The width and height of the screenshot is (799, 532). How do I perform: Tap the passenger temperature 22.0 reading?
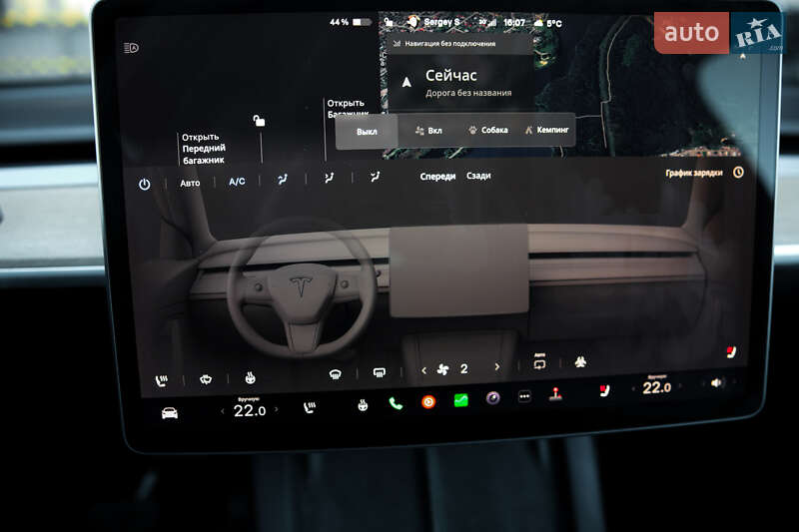pos(657,388)
